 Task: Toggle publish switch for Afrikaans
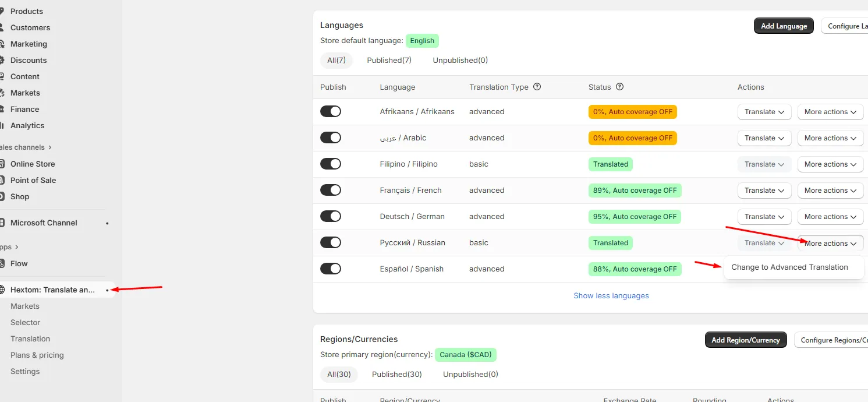click(331, 111)
